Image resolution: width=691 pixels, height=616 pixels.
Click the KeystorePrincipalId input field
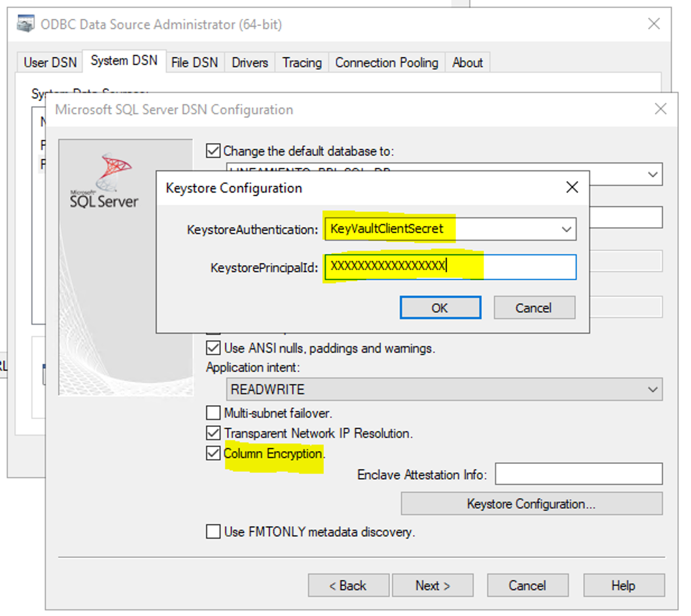451,267
